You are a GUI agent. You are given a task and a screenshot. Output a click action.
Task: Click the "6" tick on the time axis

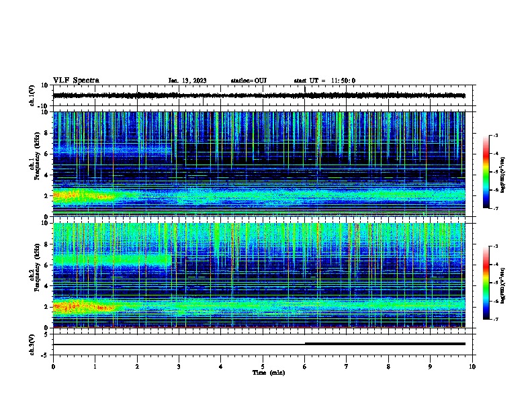pos(304,367)
